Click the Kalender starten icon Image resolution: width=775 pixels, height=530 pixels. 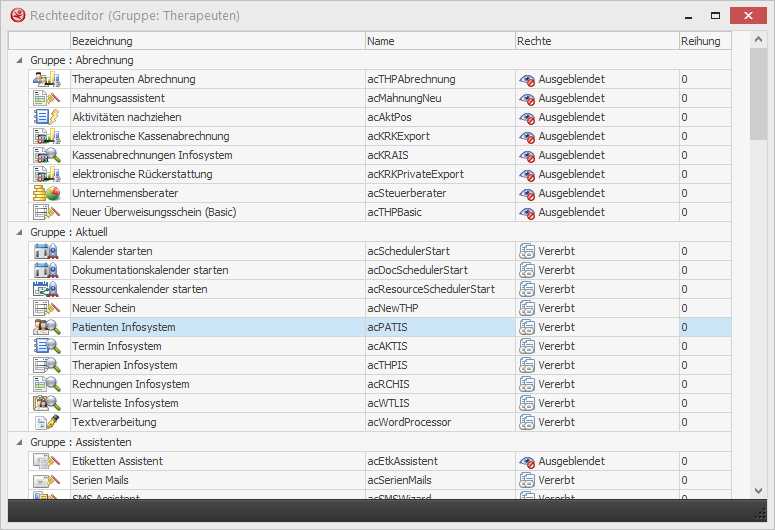point(47,251)
